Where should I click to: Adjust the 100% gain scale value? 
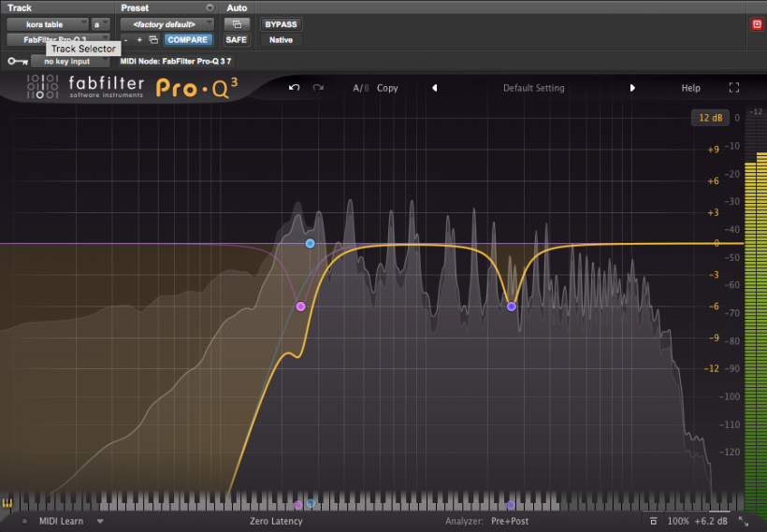[678, 521]
